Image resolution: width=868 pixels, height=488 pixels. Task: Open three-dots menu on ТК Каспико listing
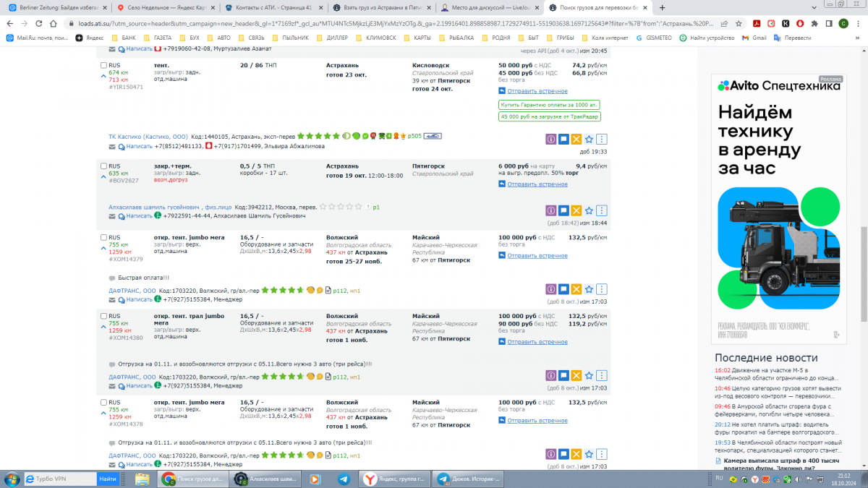point(602,140)
